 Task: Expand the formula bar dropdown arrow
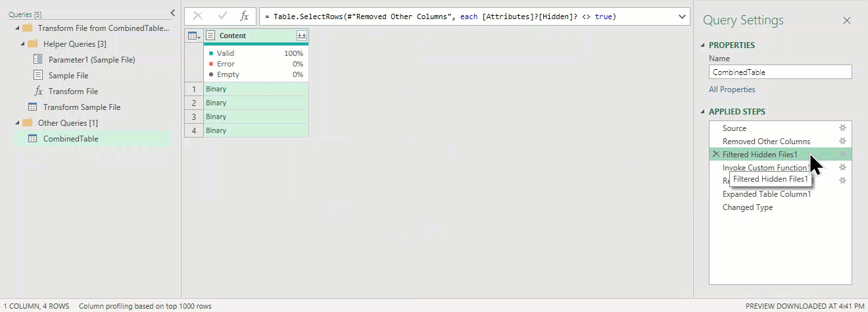point(682,16)
